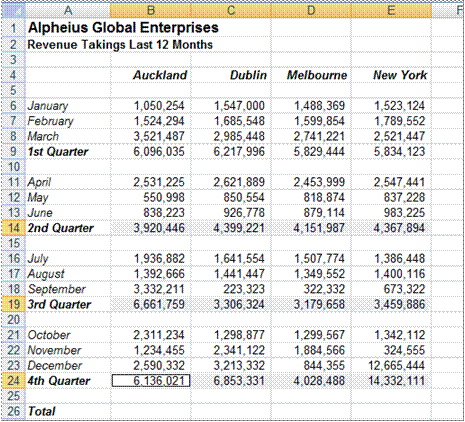This screenshot has height=422, width=465.
Task: Select cell with value 6,853,331
Action: (x=231, y=381)
